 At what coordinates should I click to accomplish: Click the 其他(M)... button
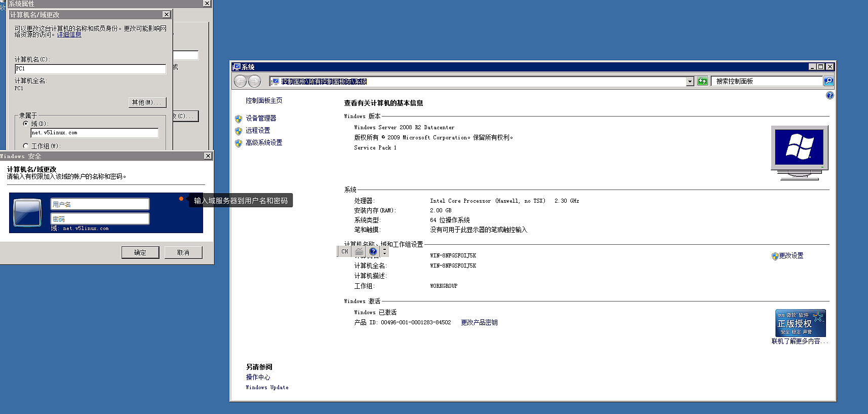click(147, 102)
